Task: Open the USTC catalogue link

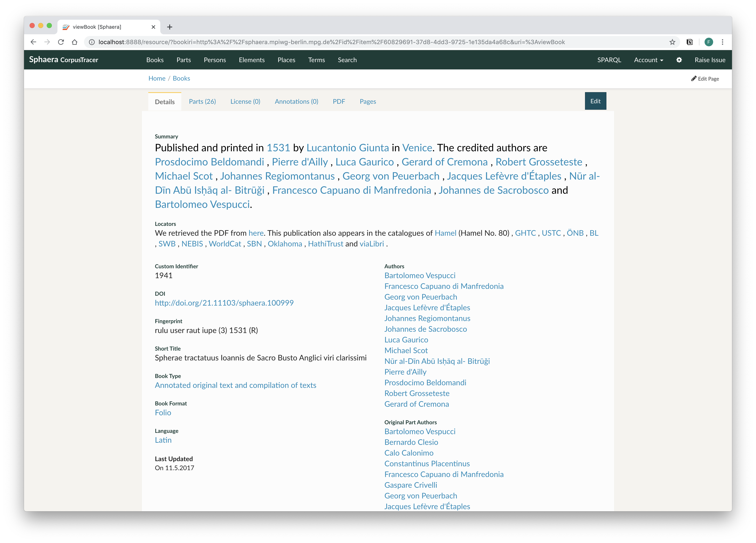Action: coord(551,233)
